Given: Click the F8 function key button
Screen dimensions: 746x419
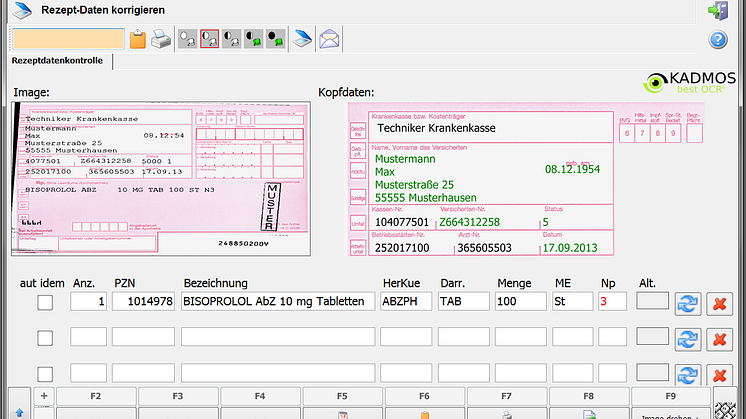Looking at the screenshot, I should (x=589, y=396).
